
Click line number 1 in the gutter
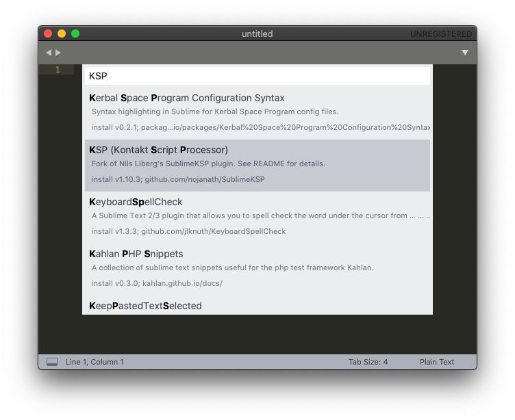pos(58,70)
